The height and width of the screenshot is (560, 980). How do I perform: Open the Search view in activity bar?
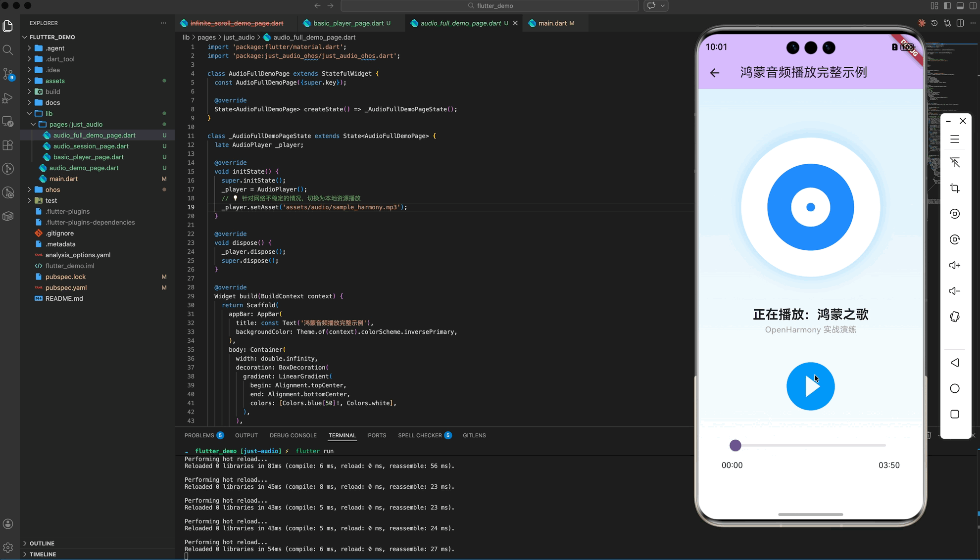click(8, 50)
